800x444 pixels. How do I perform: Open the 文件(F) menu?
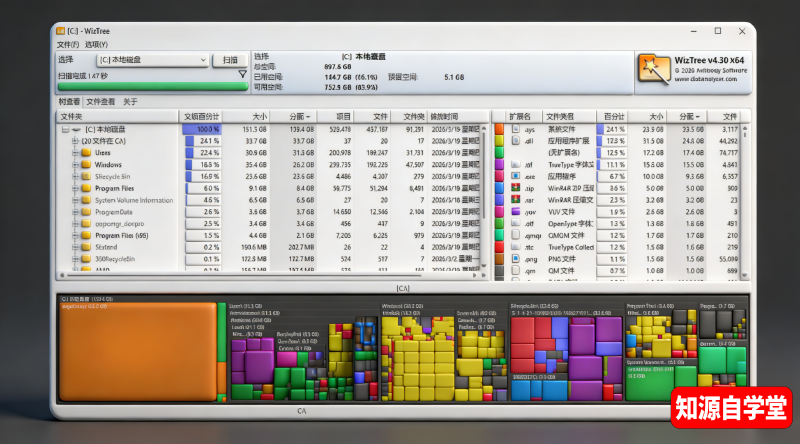pyautogui.click(x=68, y=44)
